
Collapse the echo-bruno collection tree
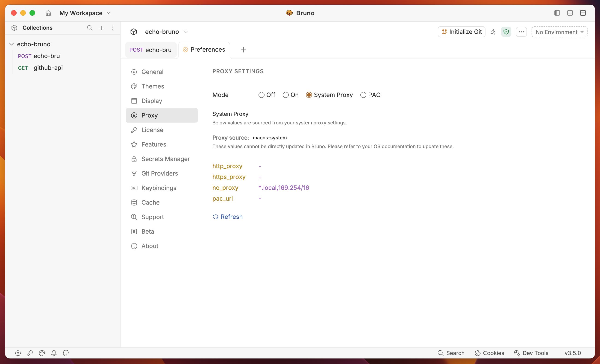12,44
